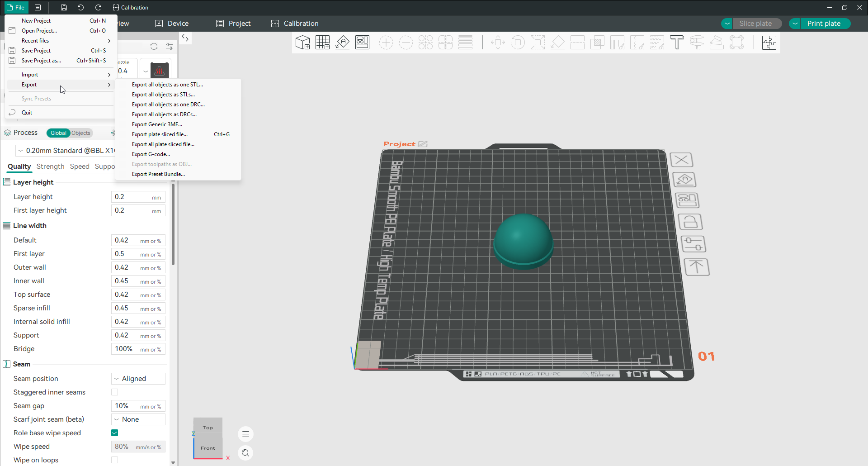The height and width of the screenshot is (466, 868).
Task: Select the Lay on face tool
Action: [x=557, y=43]
